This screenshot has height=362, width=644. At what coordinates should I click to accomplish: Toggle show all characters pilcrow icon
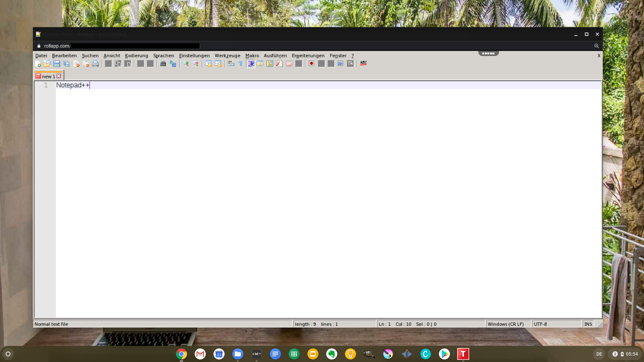coord(240,64)
